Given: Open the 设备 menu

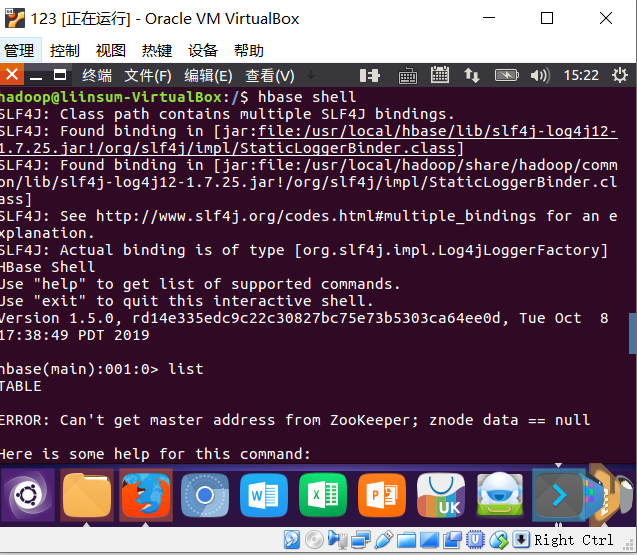Looking at the screenshot, I should [203, 51].
